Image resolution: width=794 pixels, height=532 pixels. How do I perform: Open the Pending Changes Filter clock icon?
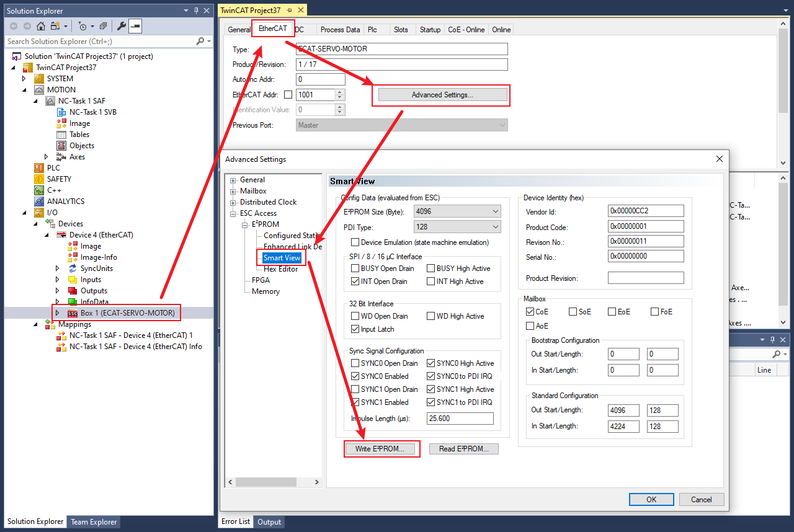click(x=83, y=26)
